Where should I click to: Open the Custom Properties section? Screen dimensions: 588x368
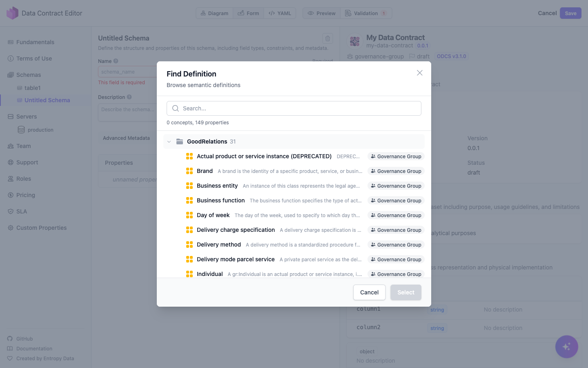[42, 227]
